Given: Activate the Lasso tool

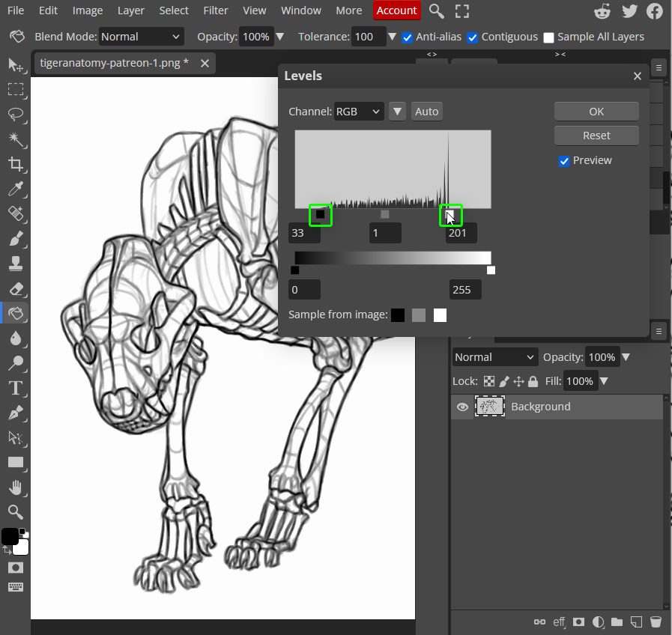Looking at the screenshot, I should pos(15,115).
